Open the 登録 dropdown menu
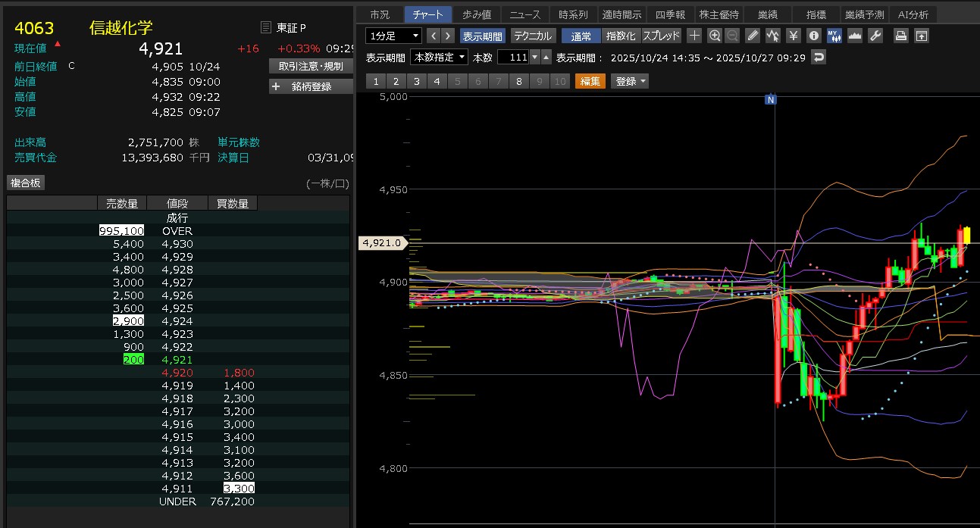The height and width of the screenshot is (528, 980). 630,81
